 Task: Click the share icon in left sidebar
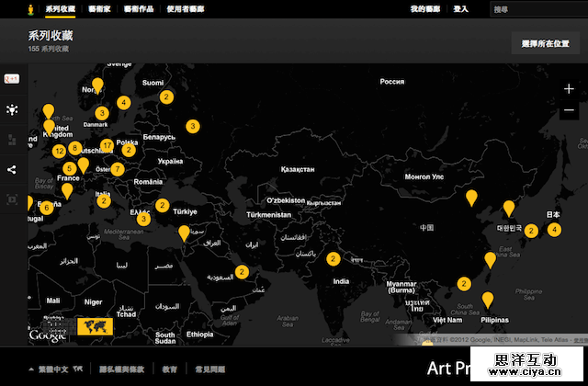click(12, 169)
